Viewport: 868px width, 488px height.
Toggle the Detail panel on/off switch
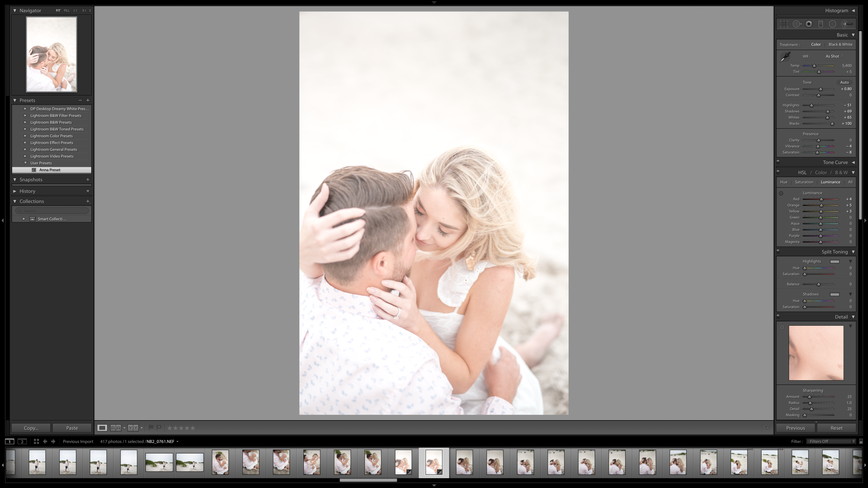point(778,316)
